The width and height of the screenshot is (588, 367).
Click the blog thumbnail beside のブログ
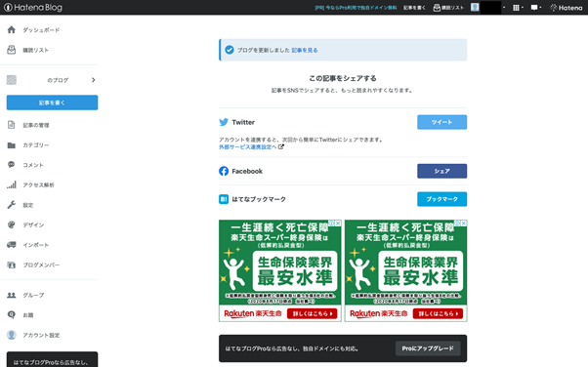click(12, 80)
